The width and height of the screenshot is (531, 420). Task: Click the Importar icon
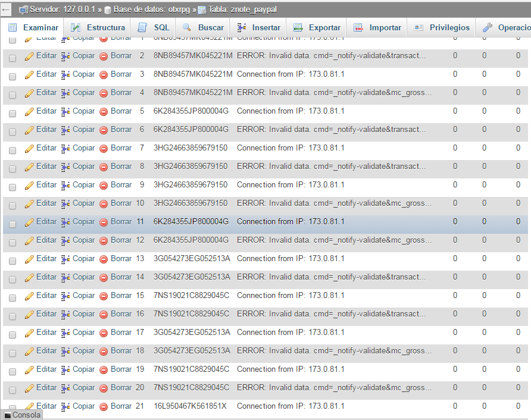point(358,28)
